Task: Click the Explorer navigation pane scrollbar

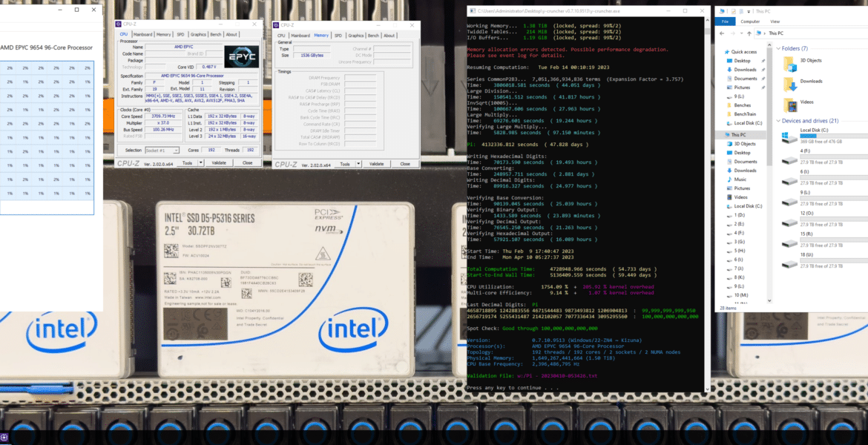Action: (x=769, y=173)
